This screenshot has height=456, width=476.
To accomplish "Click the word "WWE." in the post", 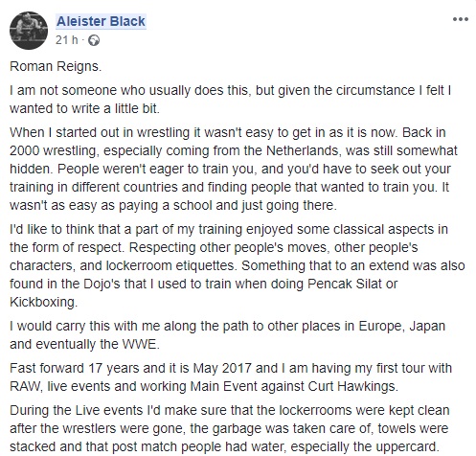I will (141, 344).
